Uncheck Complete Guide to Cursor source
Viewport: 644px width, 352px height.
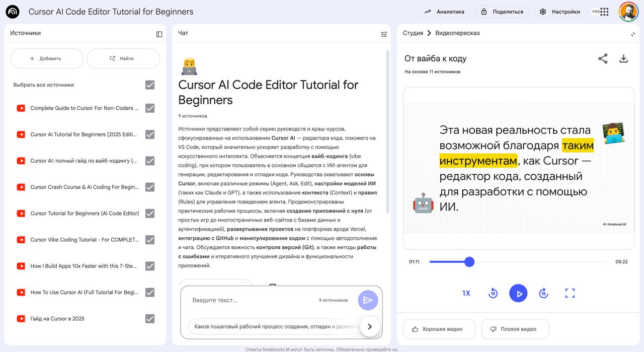pos(150,108)
